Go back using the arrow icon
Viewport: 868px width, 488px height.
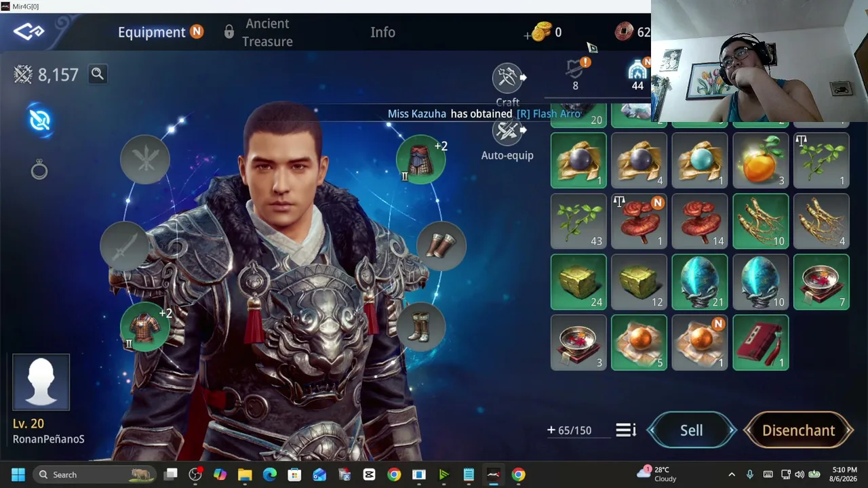click(x=29, y=32)
